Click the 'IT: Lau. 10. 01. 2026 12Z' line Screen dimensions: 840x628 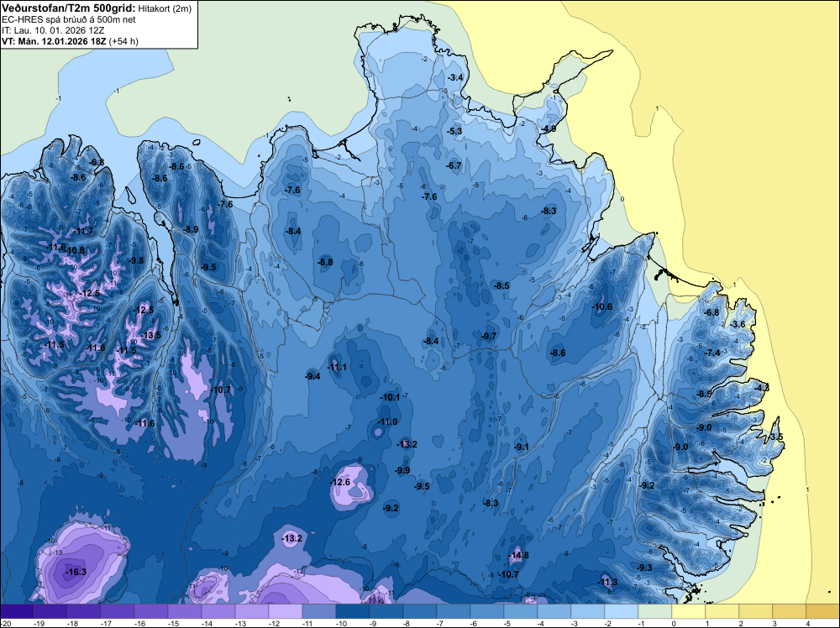pyautogui.click(x=54, y=30)
